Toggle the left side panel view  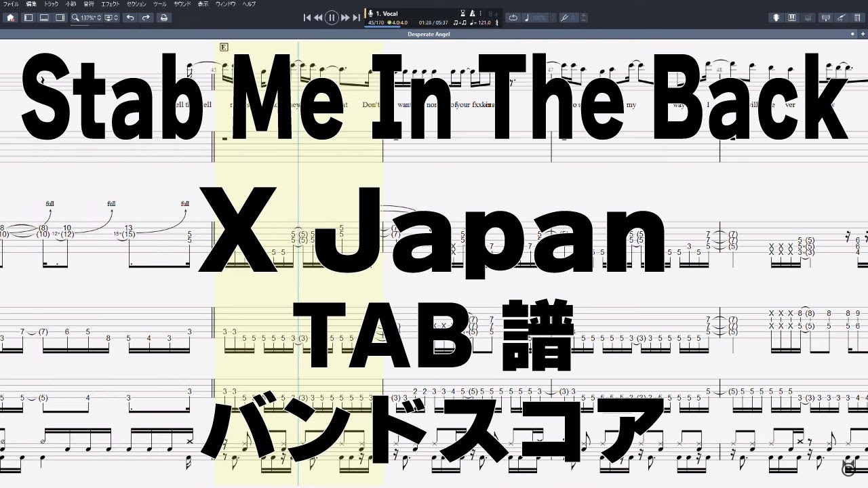point(28,18)
